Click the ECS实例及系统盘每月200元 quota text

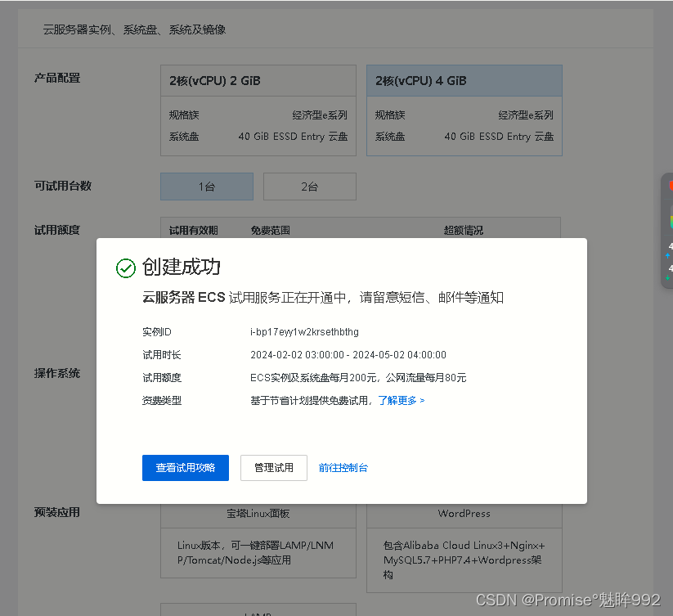[x=313, y=378]
